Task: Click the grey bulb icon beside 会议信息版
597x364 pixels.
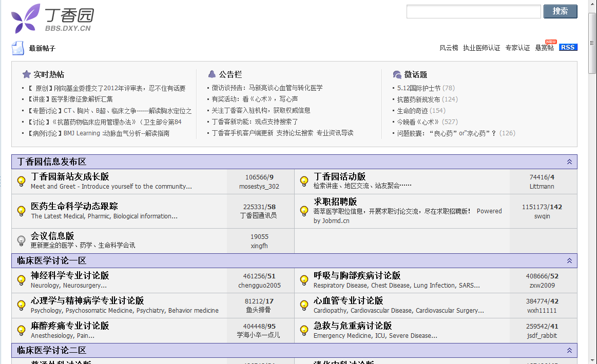Action: [22, 240]
